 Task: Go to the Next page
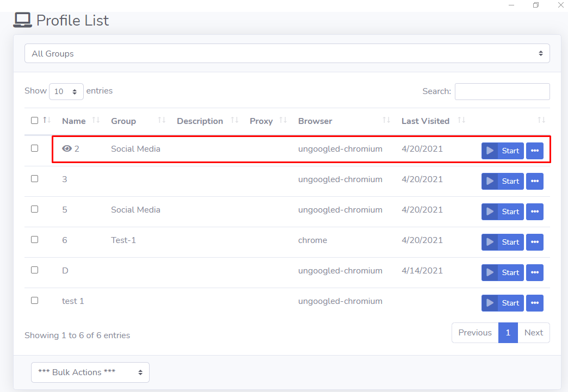pos(534,333)
